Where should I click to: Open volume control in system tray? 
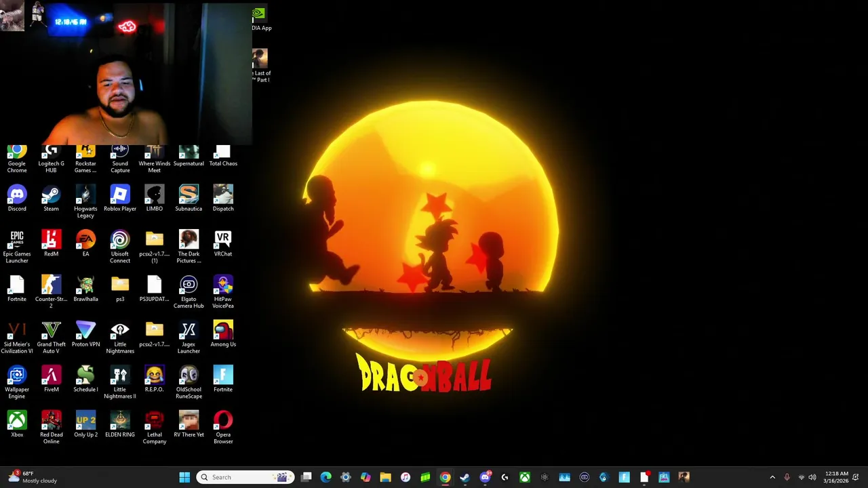(812, 477)
